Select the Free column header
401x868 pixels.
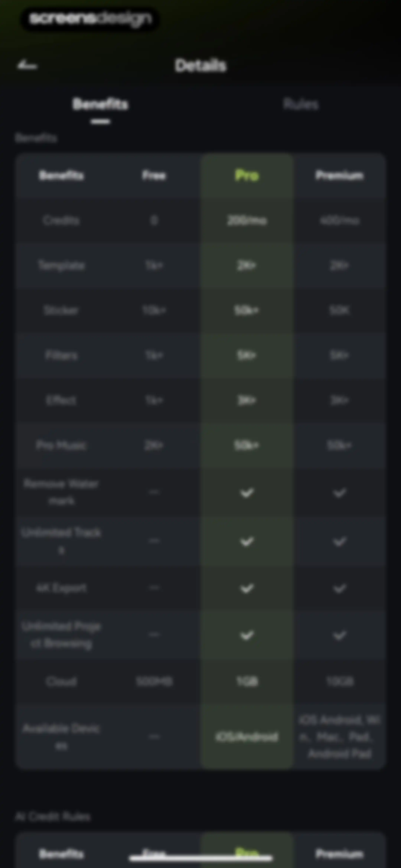click(x=154, y=175)
